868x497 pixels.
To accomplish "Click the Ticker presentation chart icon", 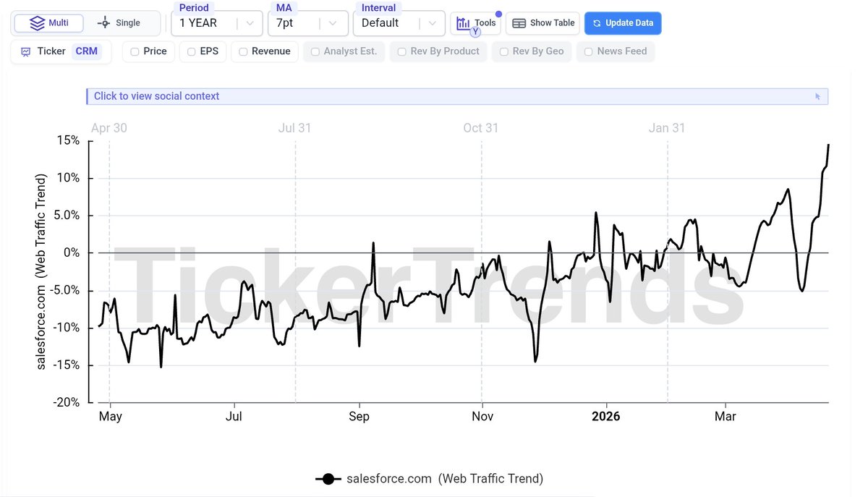I will click(x=26, y=52).
